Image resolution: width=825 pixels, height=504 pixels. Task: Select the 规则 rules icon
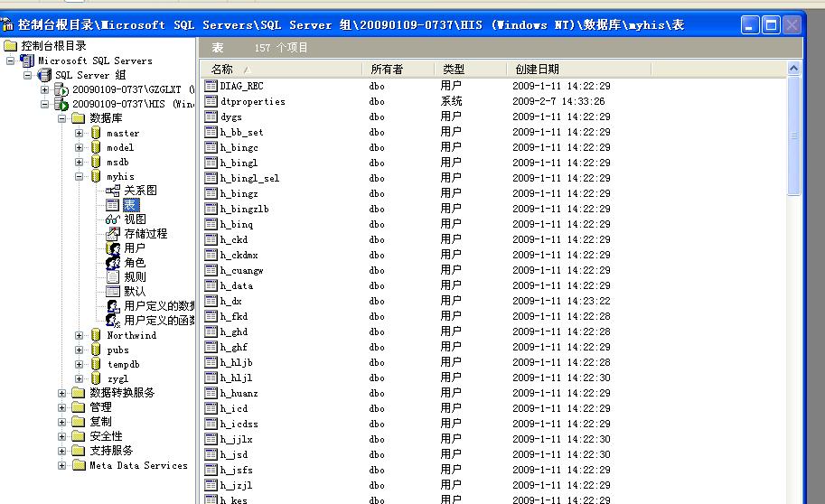[113, 276]
